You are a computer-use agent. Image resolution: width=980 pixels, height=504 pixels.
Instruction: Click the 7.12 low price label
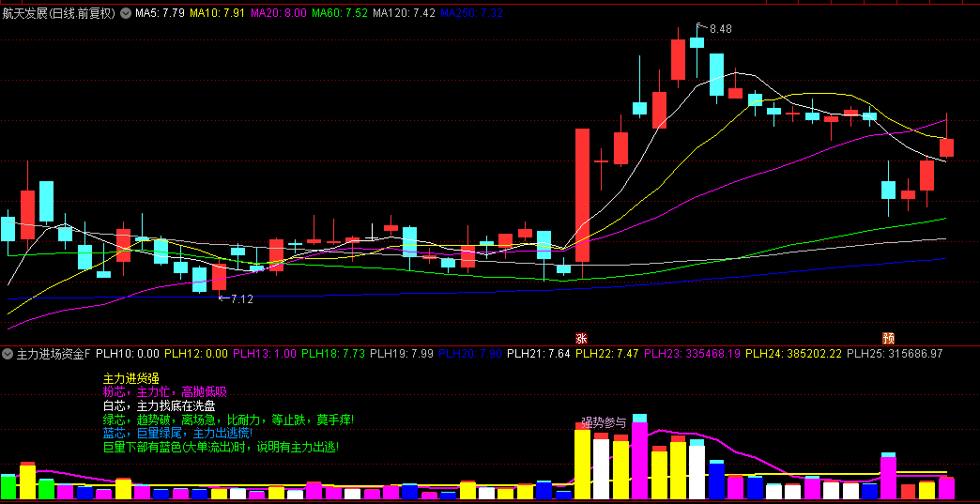pos(242,299)
